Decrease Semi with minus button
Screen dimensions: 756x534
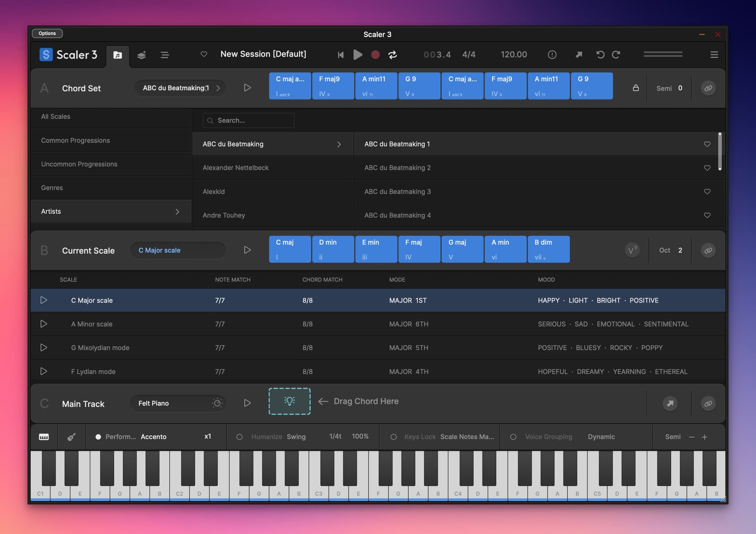[691, 437]
